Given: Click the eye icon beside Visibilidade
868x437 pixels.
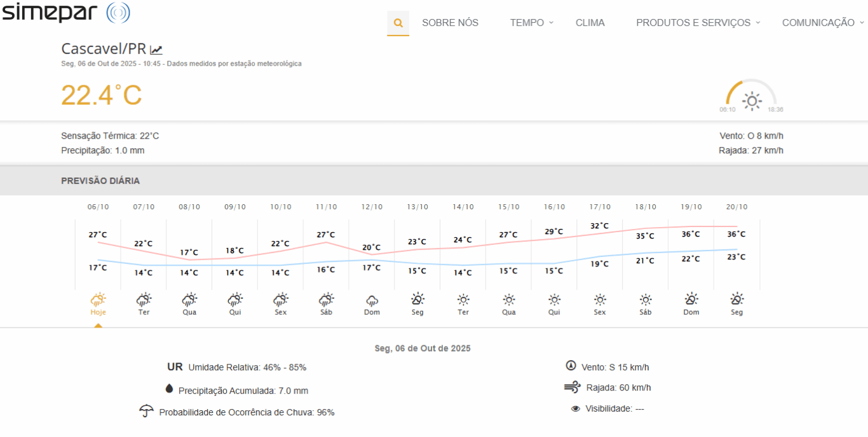Looking at the screenshot, I should (576, 409).
